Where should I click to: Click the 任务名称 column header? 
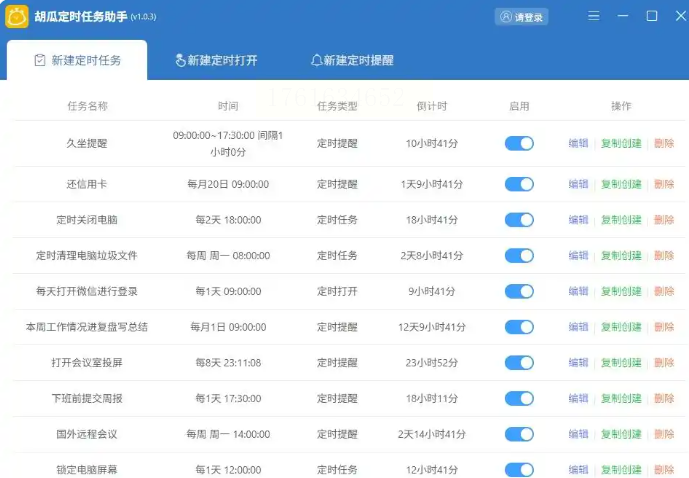(87, 106)
